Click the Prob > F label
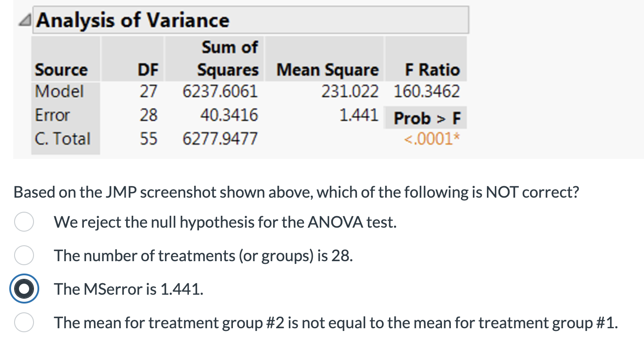 pyautogui.click(x=427, y=118)
